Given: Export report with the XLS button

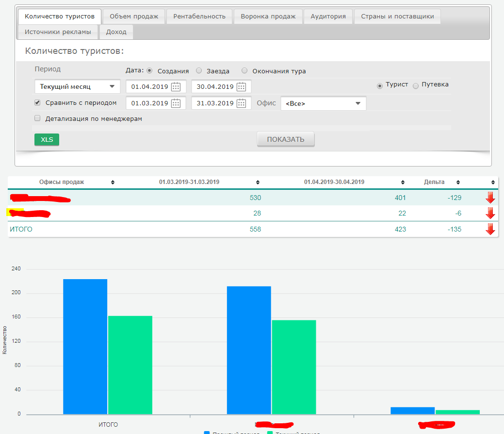Looking at the screenshot, I should [x=47, y=140].
